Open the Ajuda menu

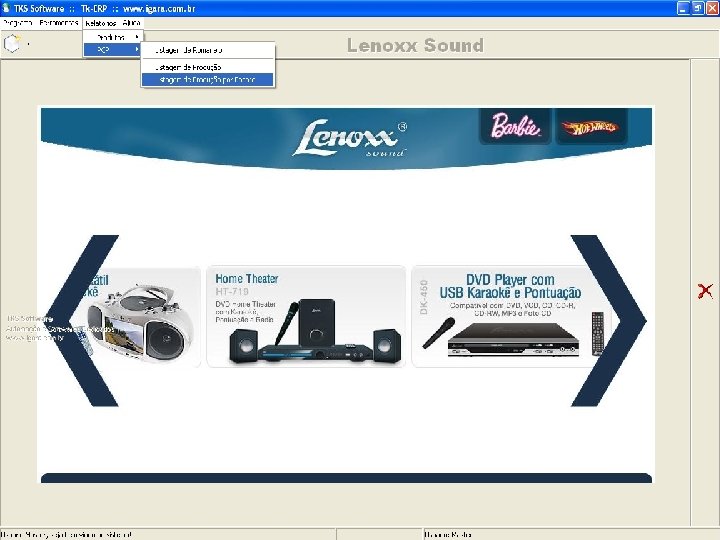(x=132, y=22)
